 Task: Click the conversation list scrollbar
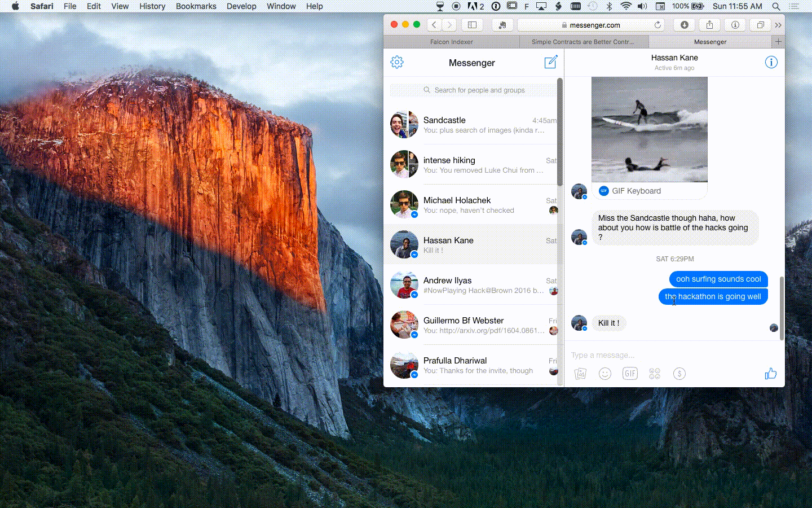560,133
